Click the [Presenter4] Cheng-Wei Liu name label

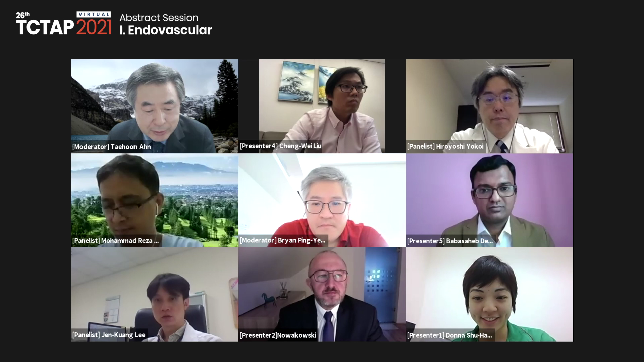(280, 146)
